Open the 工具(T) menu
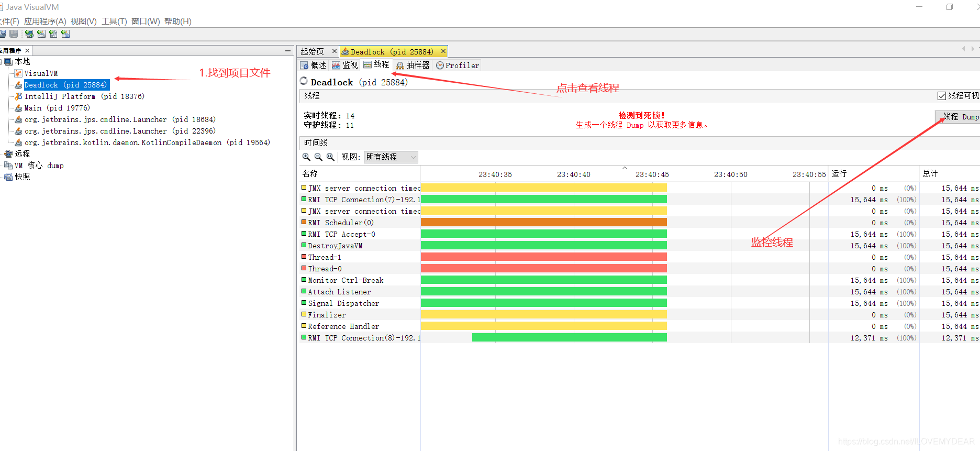 point(114,21)
